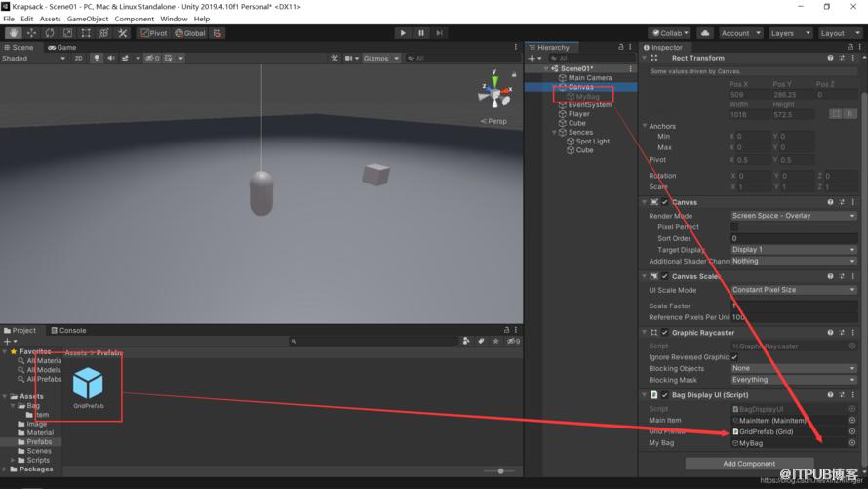Click the Pause button
868x489 pixels.
(420, 33)
